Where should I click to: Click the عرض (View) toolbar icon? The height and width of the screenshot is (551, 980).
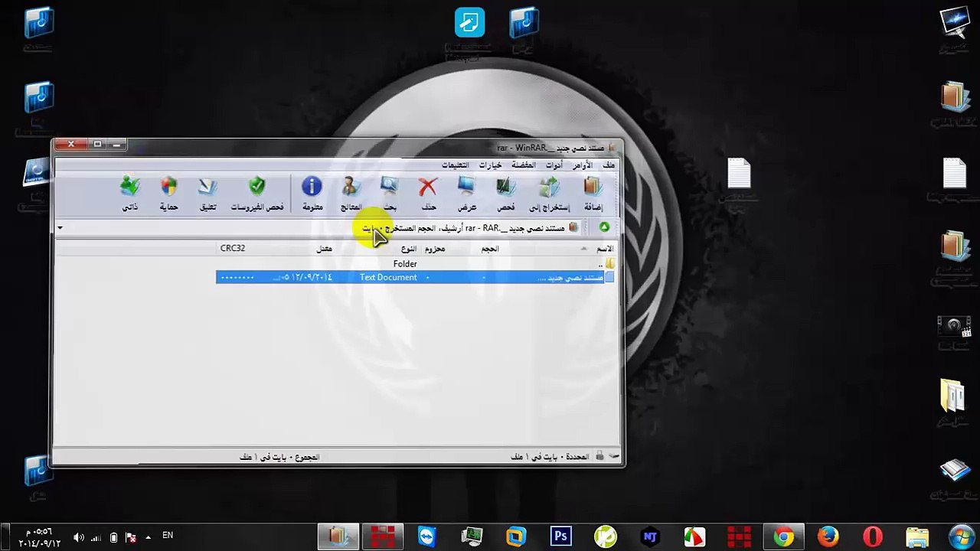tap(467, 194)
